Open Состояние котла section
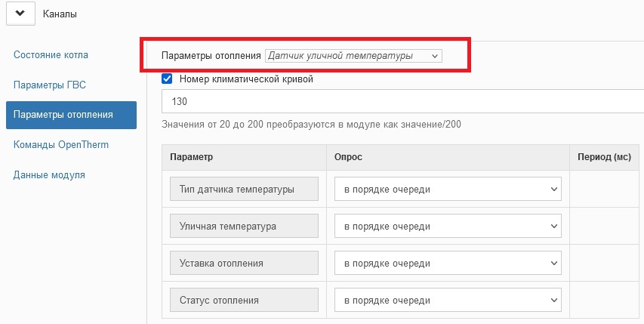 (x=51, y=54)
